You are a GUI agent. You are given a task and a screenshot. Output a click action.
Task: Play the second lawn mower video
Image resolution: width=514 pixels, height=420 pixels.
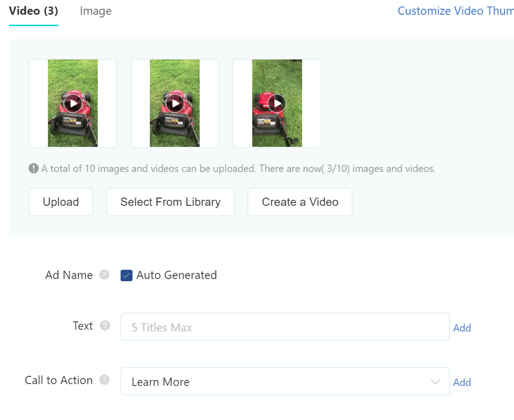[x=175, y=103]
